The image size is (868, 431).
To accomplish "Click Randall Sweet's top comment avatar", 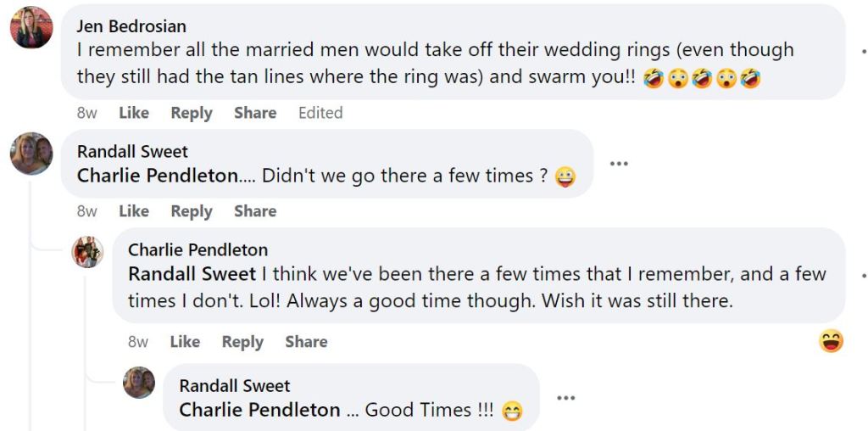I will click(31, 154).
